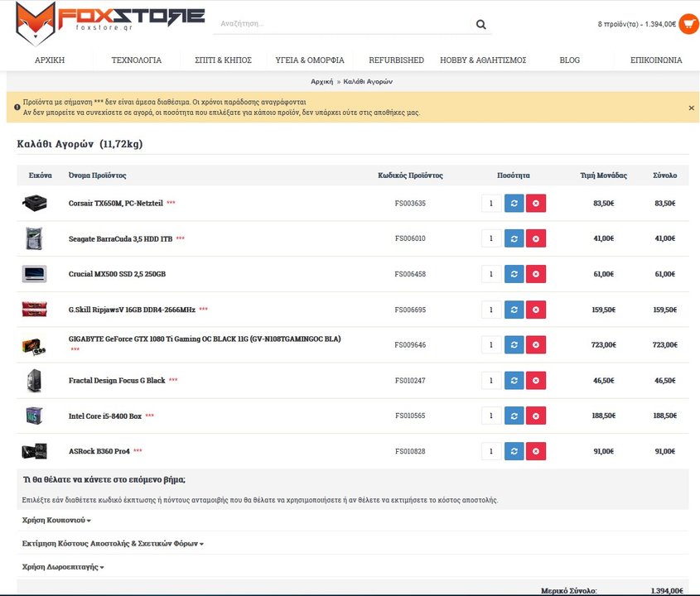Remove Intel Core i5-8400 from cart
This screenshot has width=700, height=596.
pos(536,416)
